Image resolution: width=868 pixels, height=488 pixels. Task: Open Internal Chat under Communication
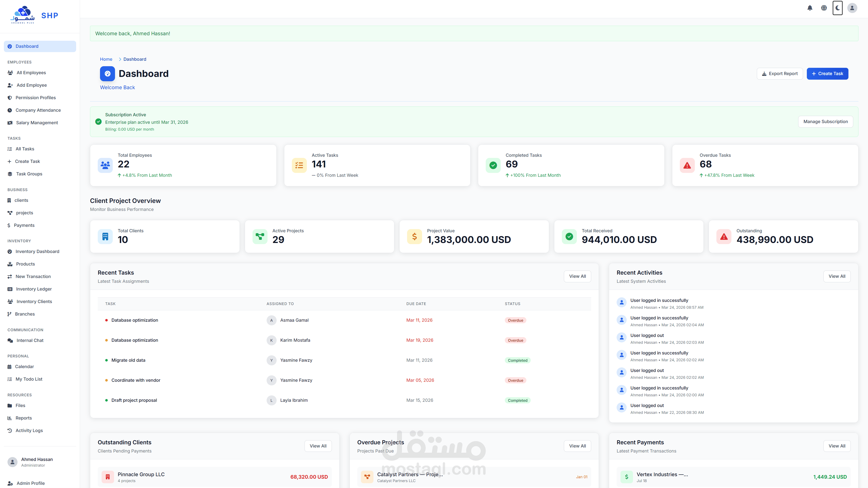pos(30,340)
